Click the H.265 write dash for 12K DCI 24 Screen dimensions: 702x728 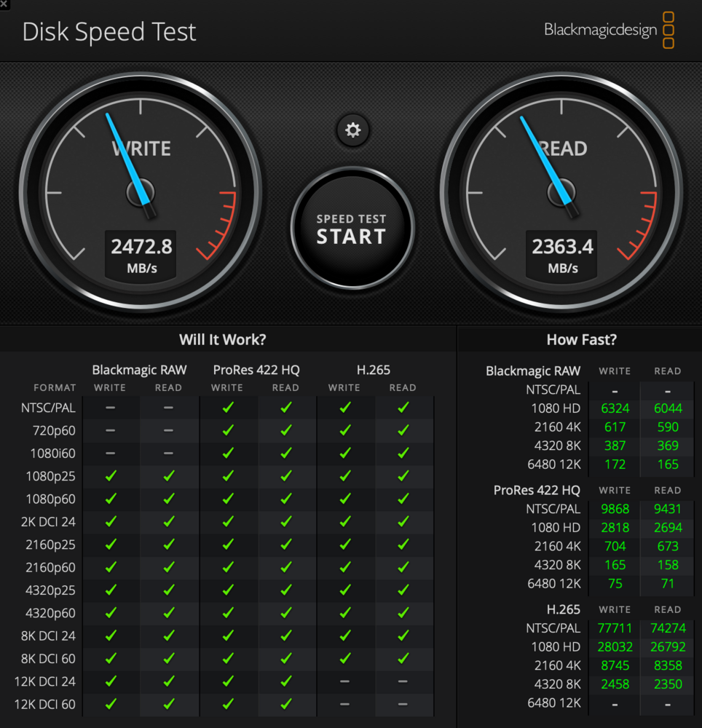pyautogui.click(x=344, y=681)
